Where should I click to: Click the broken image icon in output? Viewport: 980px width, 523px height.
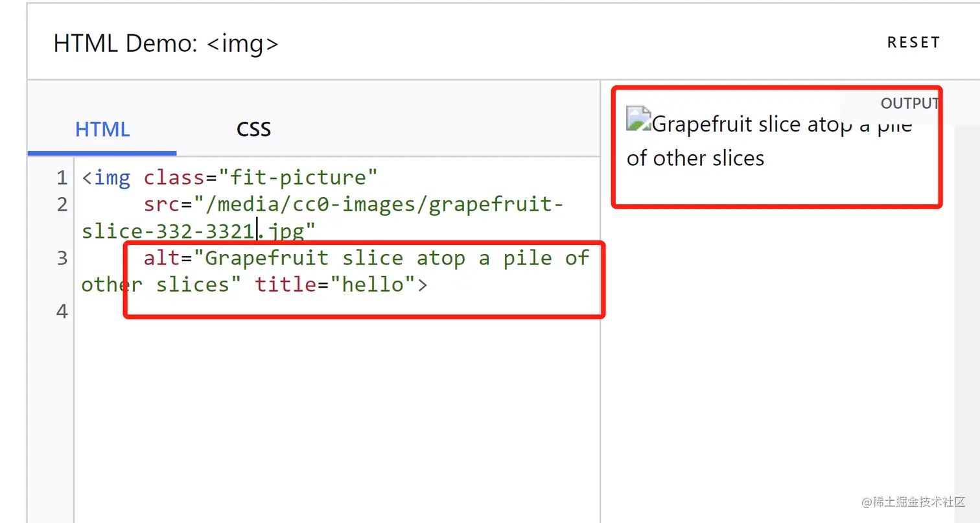coord(638,119)
